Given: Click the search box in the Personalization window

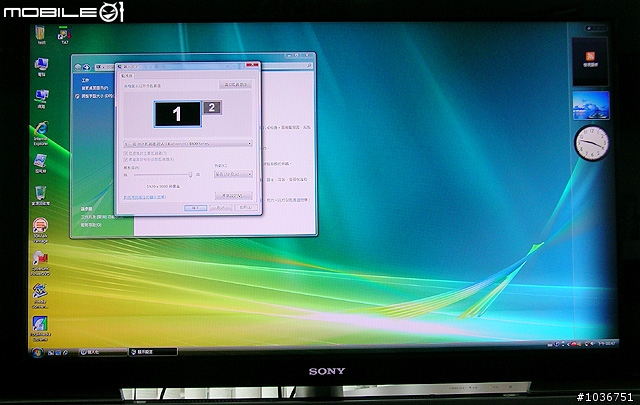Looking at the screenshot, I should tap(286, 66).
